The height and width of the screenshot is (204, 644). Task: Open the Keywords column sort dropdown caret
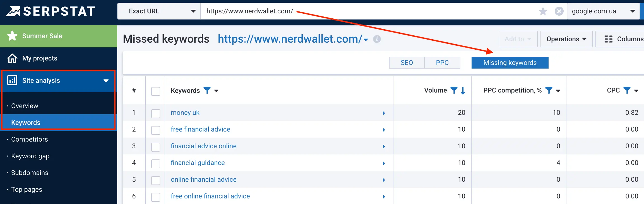point(216,91)
